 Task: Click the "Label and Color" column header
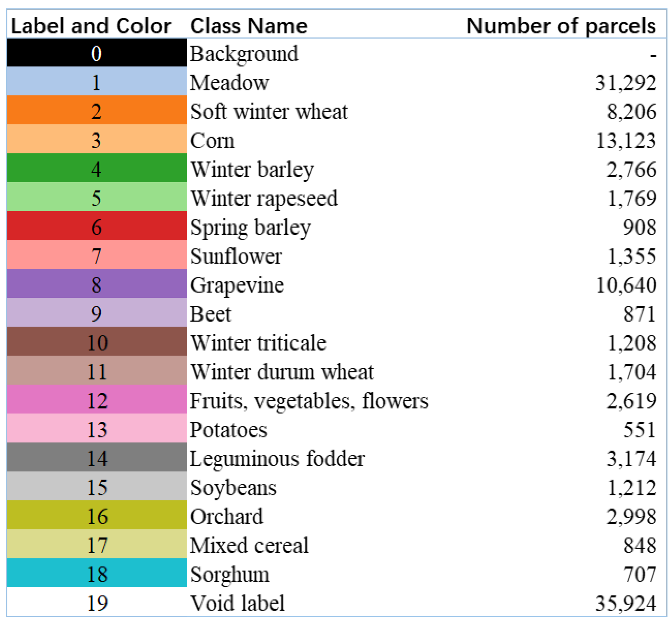pyautogui.click(x=91, y=26)
